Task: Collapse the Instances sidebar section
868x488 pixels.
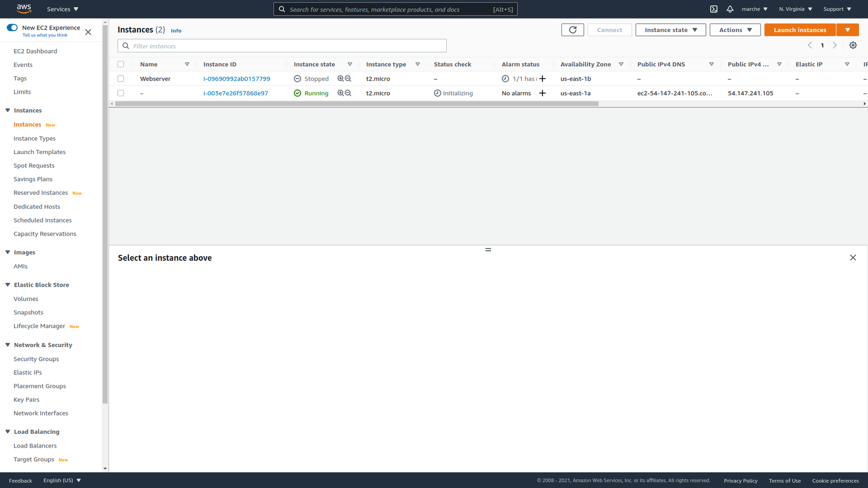Action: (8, 110)
